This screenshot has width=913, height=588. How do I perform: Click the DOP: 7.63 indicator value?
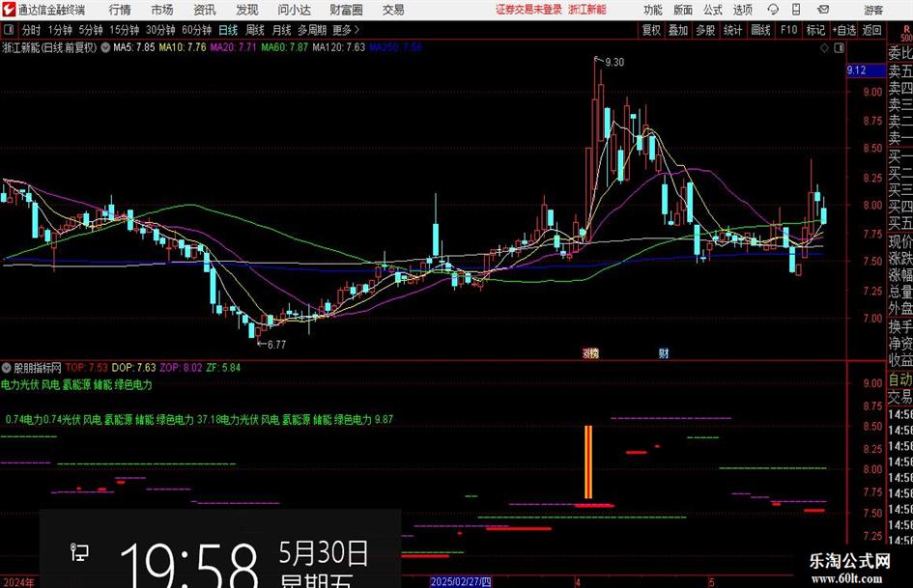click(x=133, y=368)
